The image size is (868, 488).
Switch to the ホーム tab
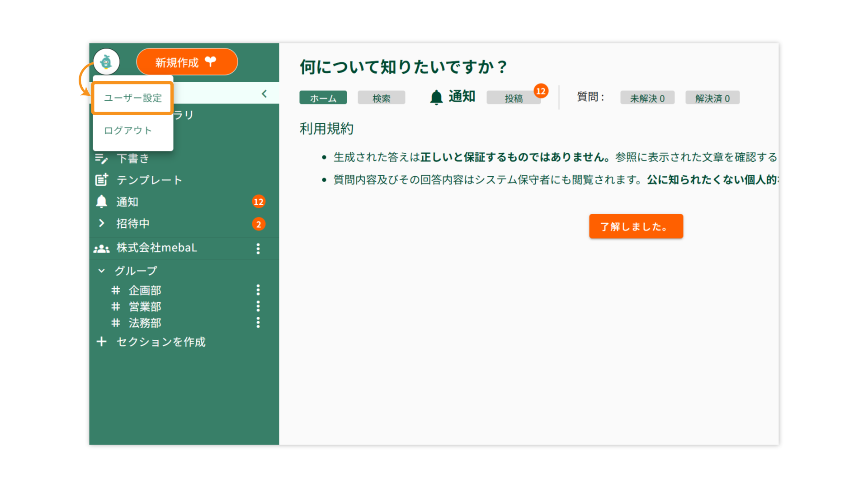click(323, 98)
